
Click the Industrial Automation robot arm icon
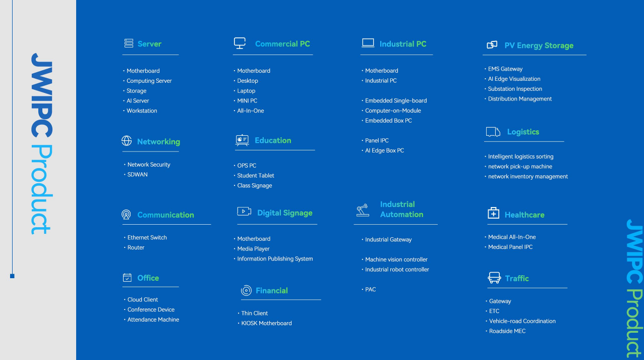click(x=362, y=209)
